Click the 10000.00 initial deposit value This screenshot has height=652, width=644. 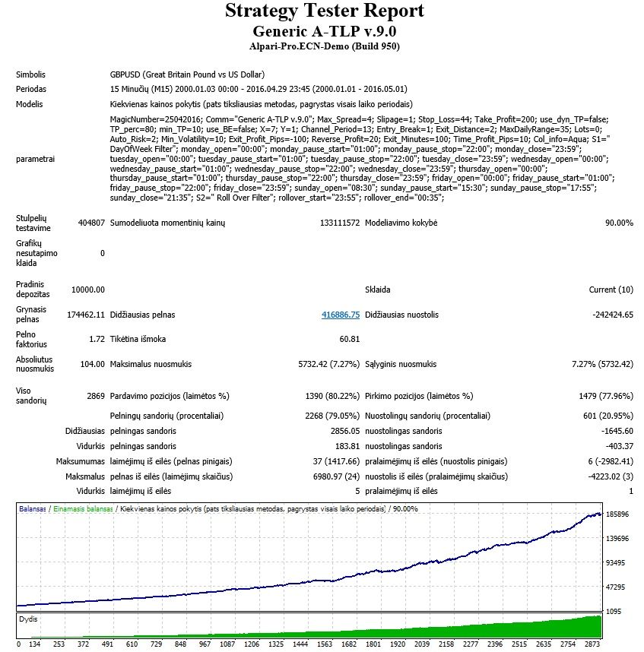(87, 290)
